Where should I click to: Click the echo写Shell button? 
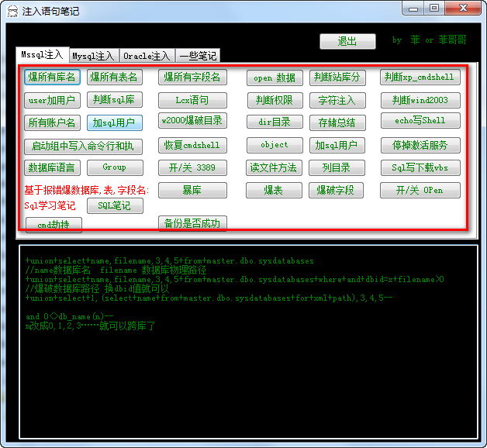click(x=420, y=120)
